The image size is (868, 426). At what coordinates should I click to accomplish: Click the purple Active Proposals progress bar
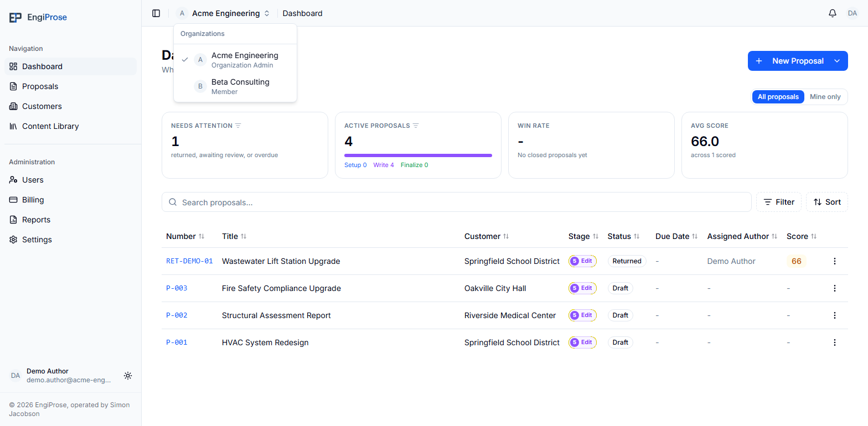418,155
